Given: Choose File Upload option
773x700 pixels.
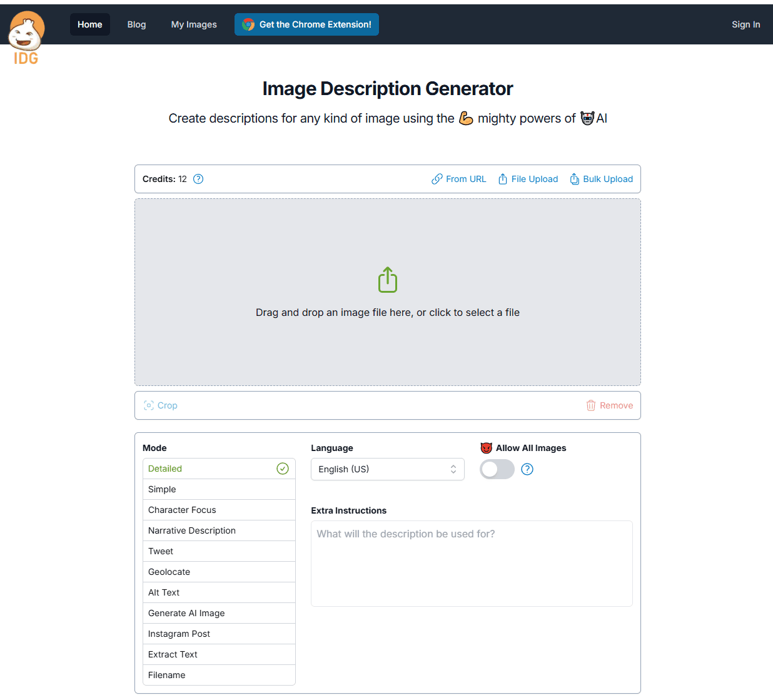Looking at the screenshot, I should tap(528, 179).
